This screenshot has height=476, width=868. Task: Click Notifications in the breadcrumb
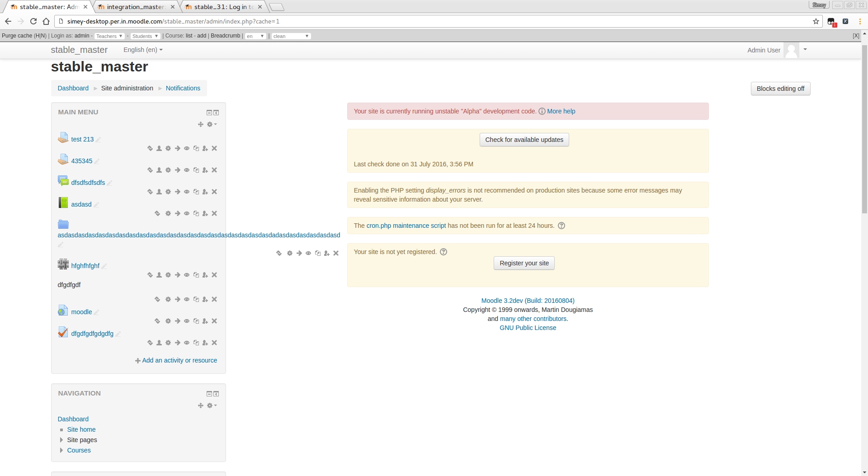pyautogui.click(x=183, y=88)
